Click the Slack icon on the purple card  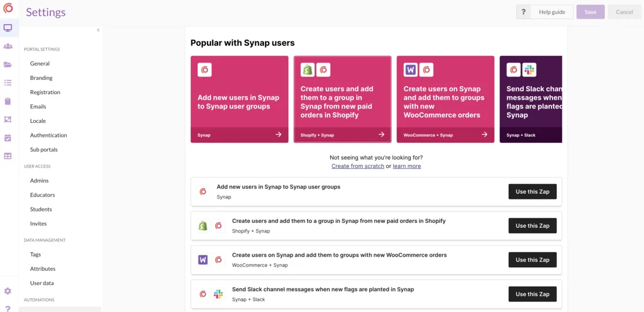[x=529, y=70]
